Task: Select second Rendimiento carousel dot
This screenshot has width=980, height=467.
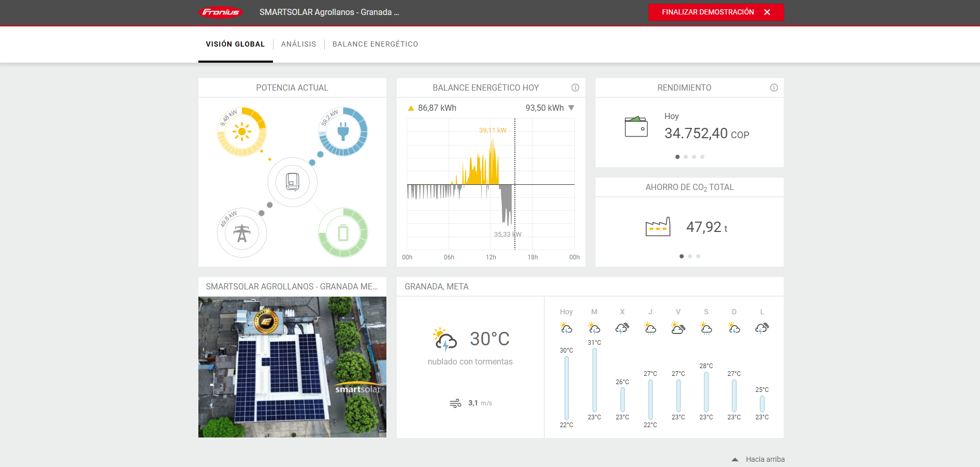Action: pos(686,157)
